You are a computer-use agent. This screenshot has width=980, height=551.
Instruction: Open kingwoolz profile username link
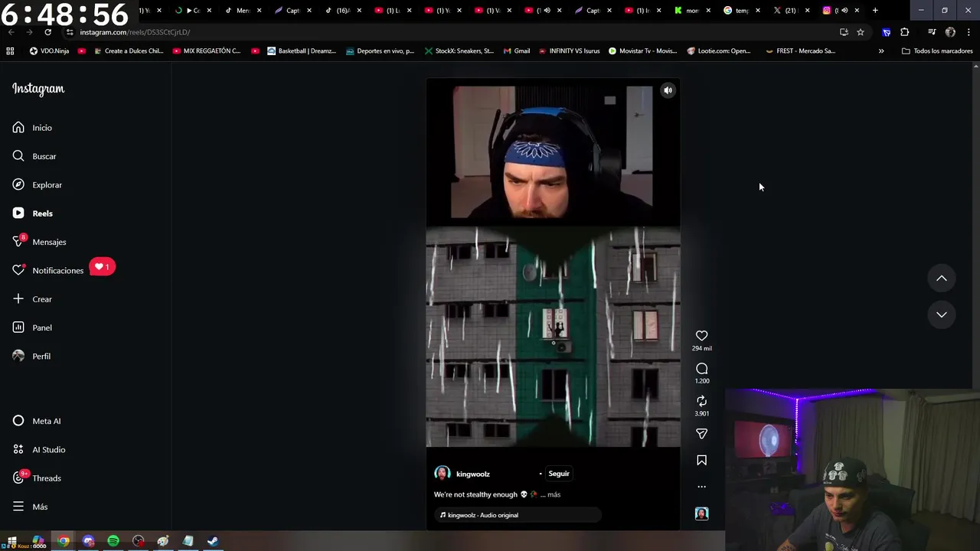472,474
